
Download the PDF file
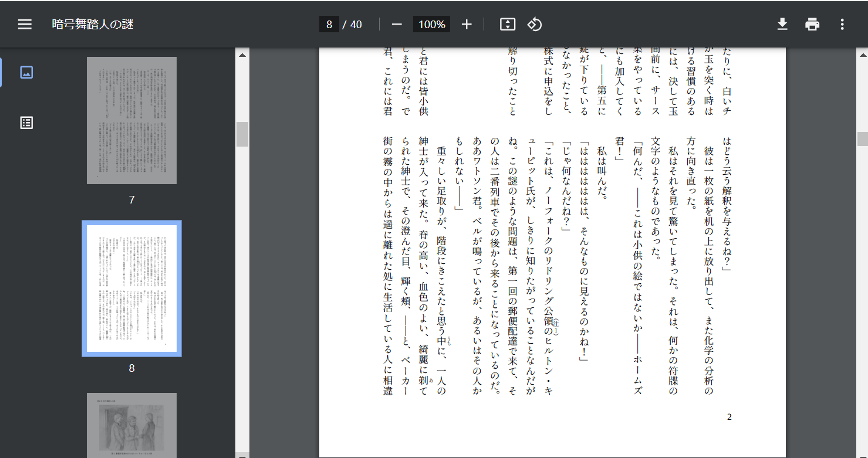coord(783,24)
